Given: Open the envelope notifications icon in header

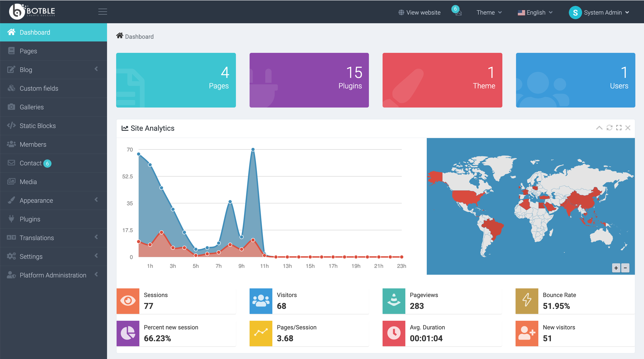Looking at the screenshot, I should (x=458, y=13).
